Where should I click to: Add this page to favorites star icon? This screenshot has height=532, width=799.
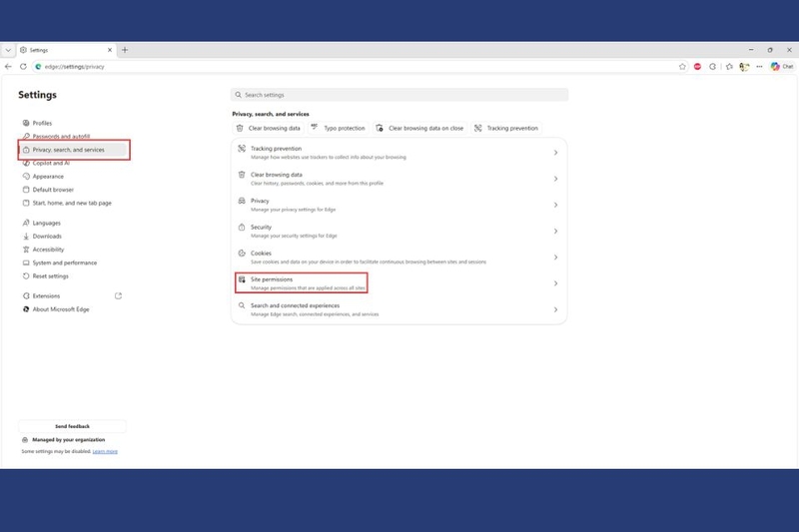pos(682,66)
